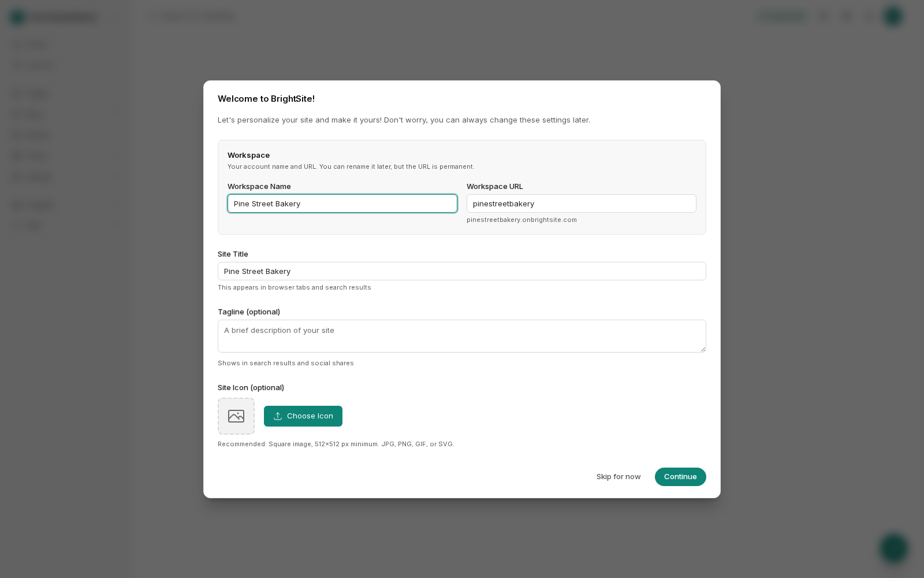Viewport: 924px width, 578px height.
Task: Focus the Workspace URL field
Action: 582,203
